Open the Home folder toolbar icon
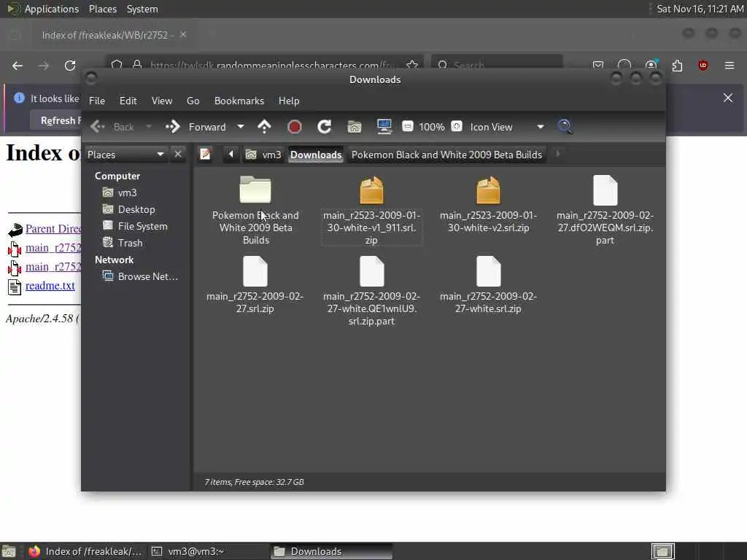The image size is (747, 560). 355,127
